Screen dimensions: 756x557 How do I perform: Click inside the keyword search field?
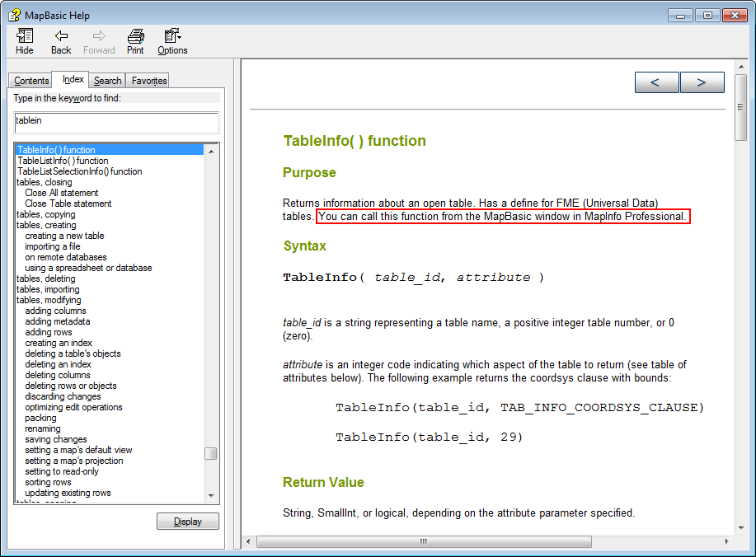click(x=115, y=121)
